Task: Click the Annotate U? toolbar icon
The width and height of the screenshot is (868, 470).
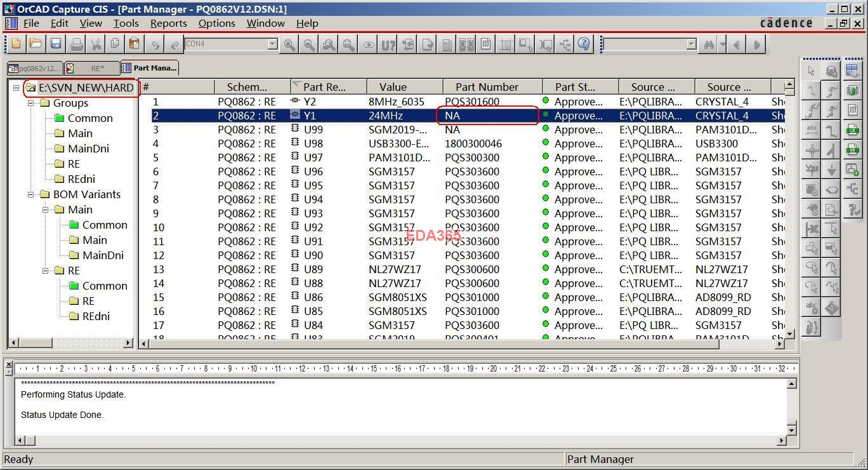Action: click(388, 44)
